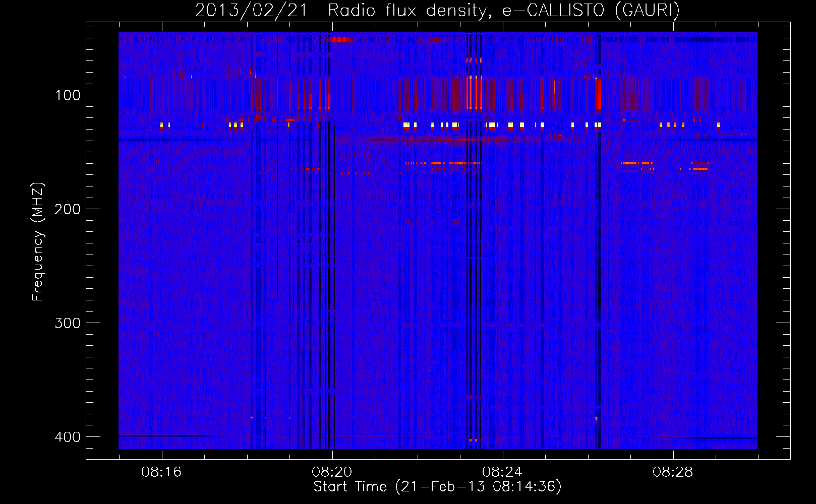Click the 300 frequency tick label

[x=68, y=323]
